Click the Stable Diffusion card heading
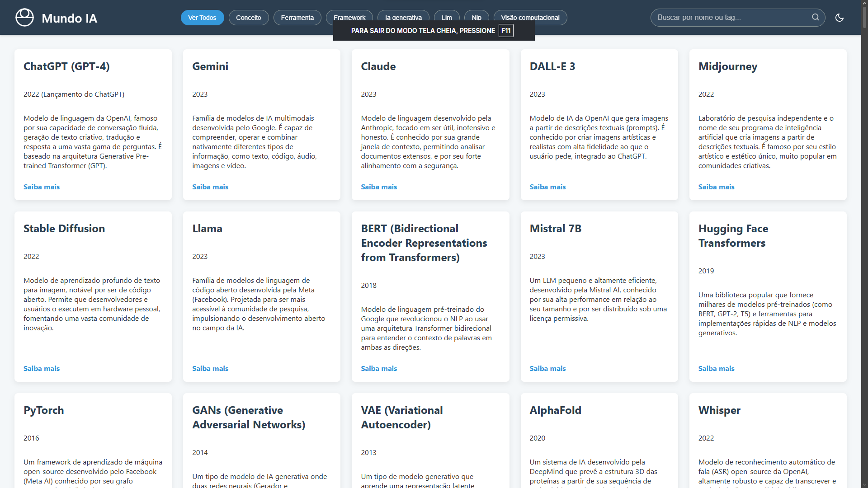 [x=64, y=229]
